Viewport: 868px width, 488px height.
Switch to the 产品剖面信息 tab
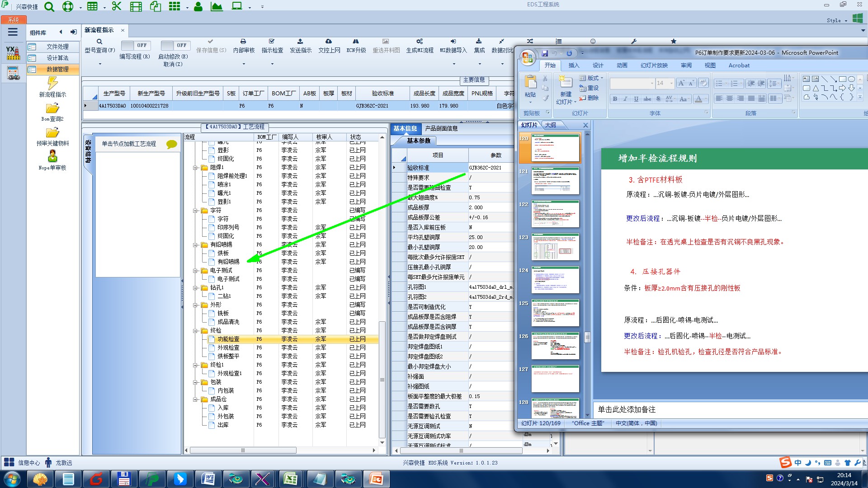(441, 128)
